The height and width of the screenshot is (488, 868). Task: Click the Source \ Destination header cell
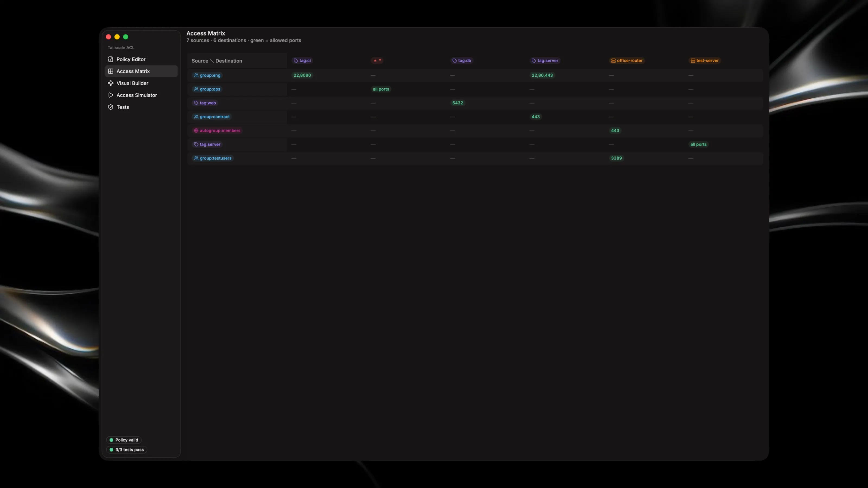[x=237, y=61]
